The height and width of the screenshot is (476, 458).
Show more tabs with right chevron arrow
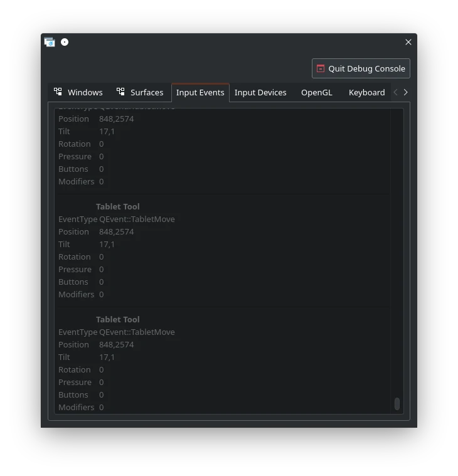point(405,92)
